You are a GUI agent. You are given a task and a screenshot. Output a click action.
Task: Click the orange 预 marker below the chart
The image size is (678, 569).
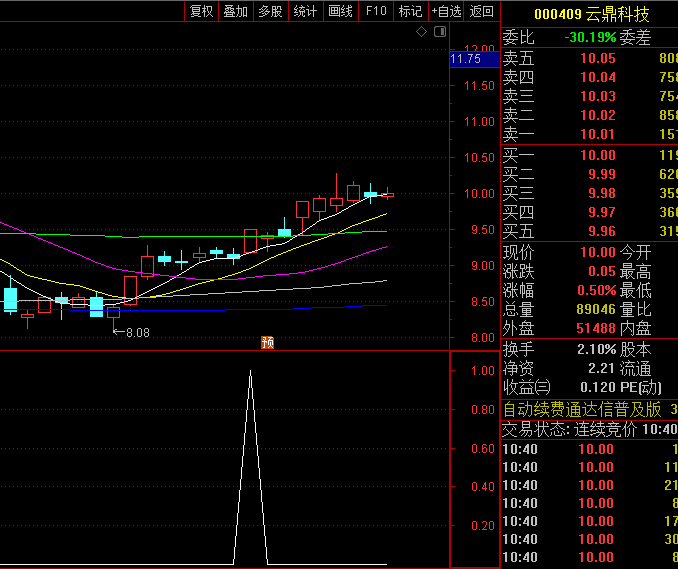pos(267,342)
